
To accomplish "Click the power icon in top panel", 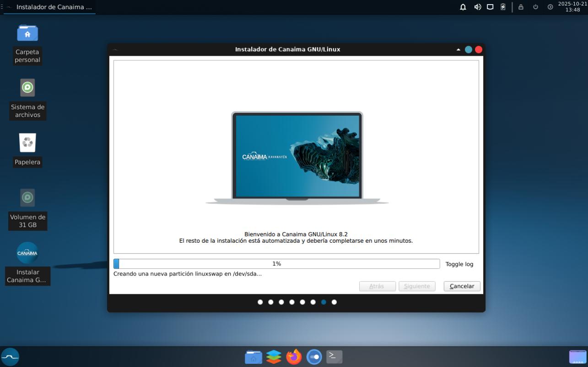I will click(535, 7).
